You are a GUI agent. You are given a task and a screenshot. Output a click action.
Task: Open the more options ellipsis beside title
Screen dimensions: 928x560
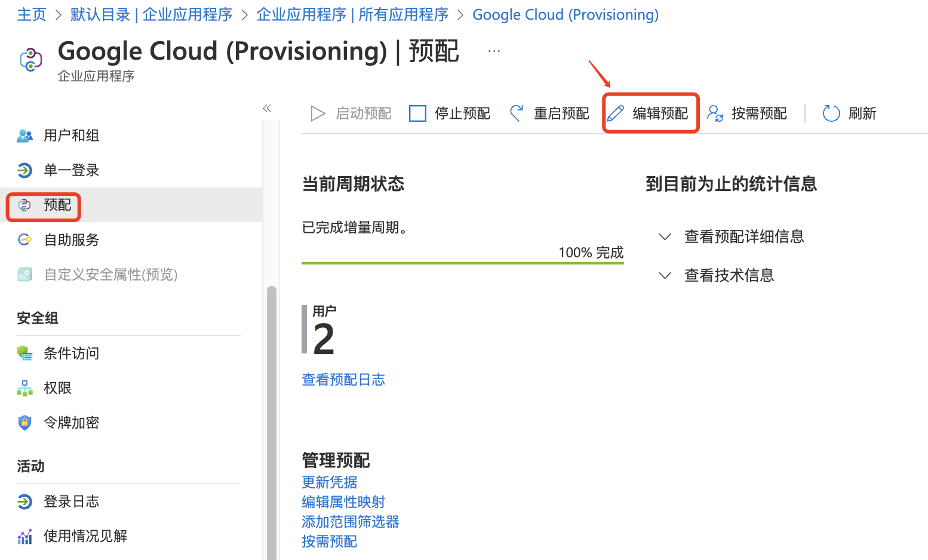click(494, 51)
